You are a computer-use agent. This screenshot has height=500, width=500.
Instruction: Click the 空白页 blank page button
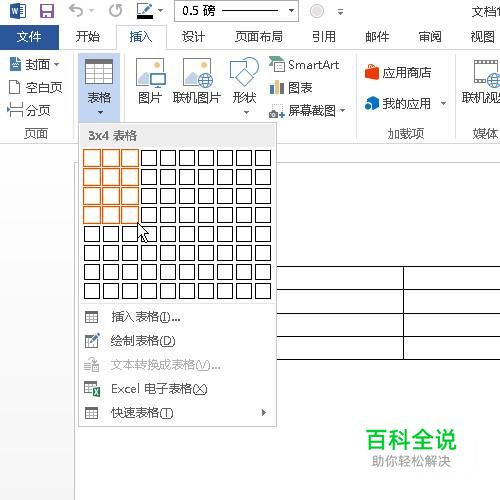click(36, 87)
